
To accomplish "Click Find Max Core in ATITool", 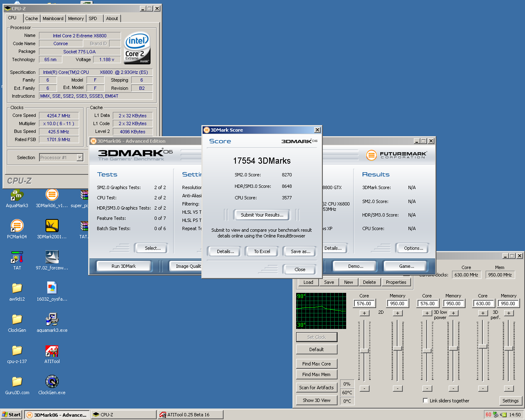I will 316,364.
